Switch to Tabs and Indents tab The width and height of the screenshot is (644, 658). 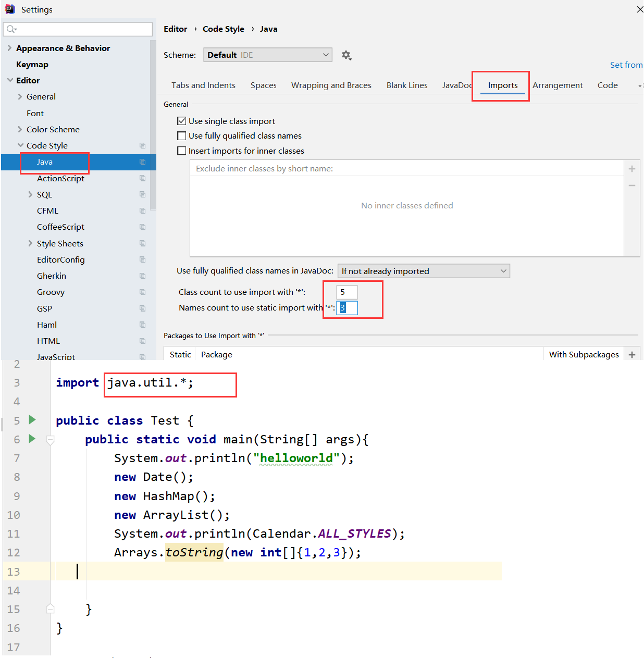tap(203, 85)
